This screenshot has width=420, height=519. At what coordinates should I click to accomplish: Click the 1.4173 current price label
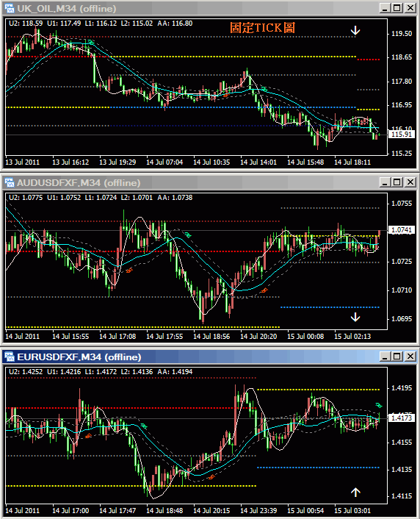pos(401,418)
